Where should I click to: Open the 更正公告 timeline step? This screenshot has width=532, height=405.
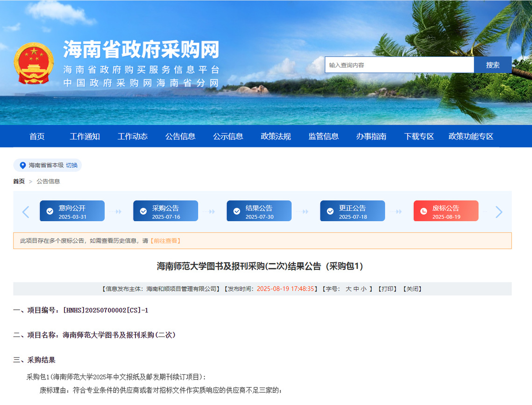click(352, 211)
